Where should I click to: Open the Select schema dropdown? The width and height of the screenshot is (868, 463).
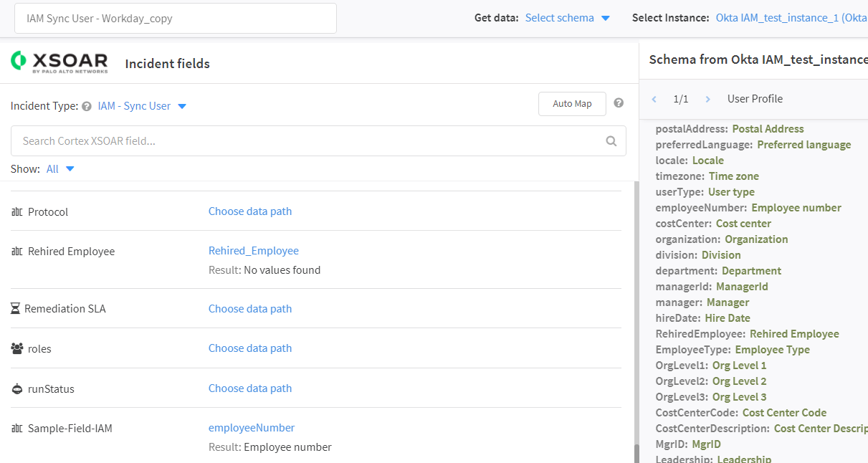[567, 18]
